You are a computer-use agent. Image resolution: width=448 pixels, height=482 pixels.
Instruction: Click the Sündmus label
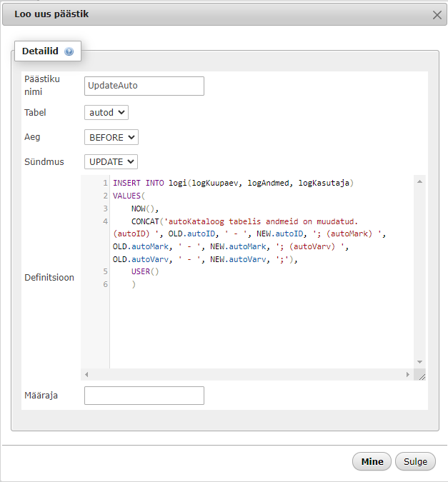tap(44, 161)
